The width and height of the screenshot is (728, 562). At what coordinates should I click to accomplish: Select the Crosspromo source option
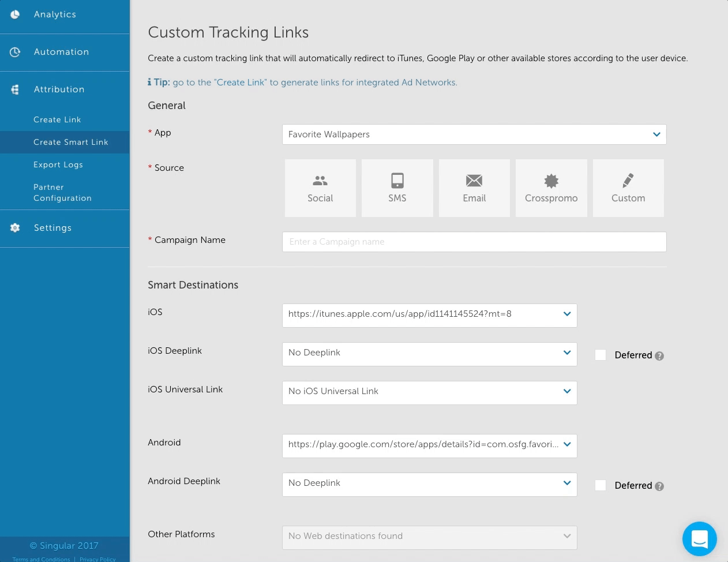point(551,188)
